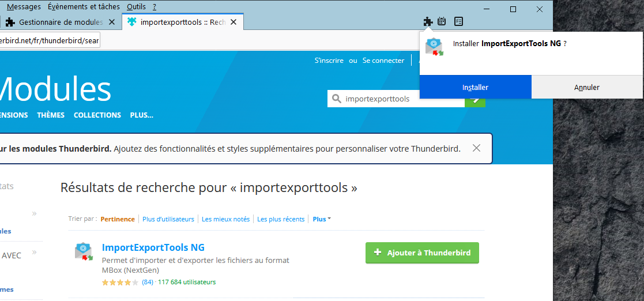Expand the PLUS... navigation menu
This screenshot has width=644, height=301.
click(x=142, y=115)
